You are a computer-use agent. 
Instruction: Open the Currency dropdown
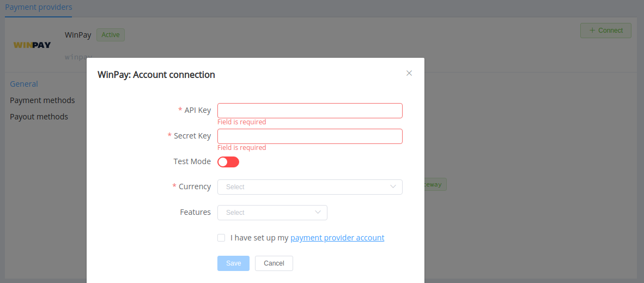click(309, 186)
